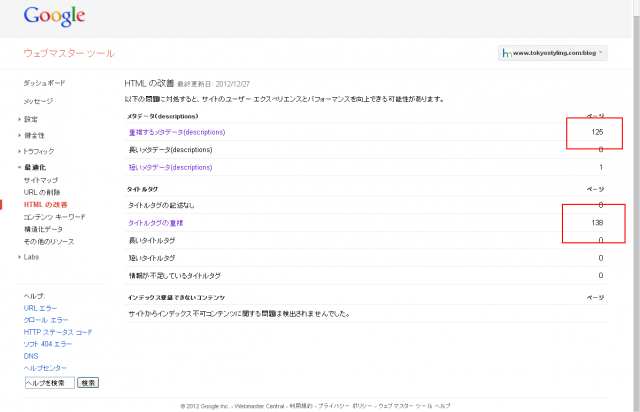Click the site favicon in site selector

pos(507,53)
